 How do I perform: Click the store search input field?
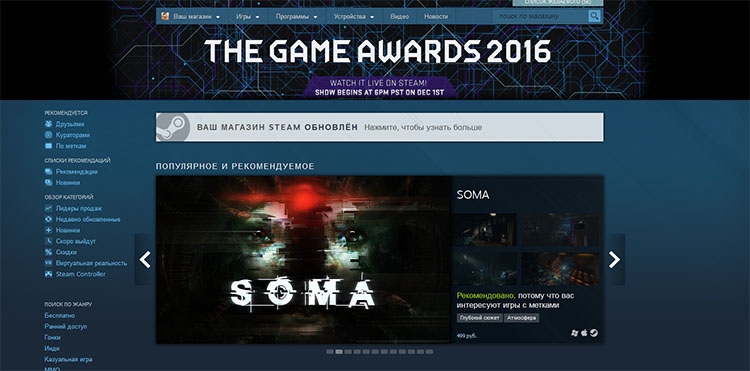[540, 16]
